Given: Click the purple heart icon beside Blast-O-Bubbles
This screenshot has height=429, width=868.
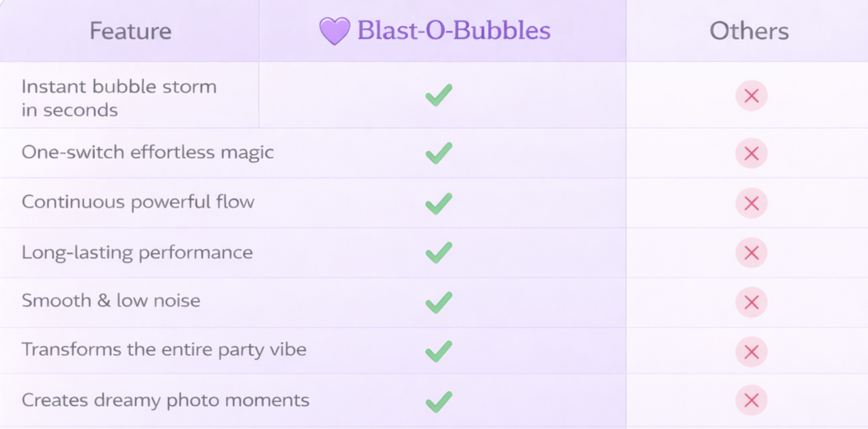Looking at the screenshot, I should tap(335, 31).
